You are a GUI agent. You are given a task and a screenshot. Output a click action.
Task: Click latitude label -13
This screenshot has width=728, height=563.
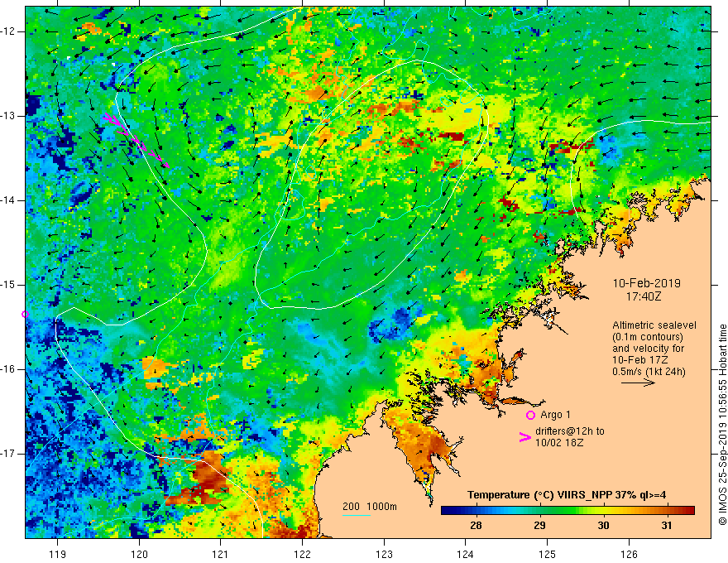(x=8, y=116)
